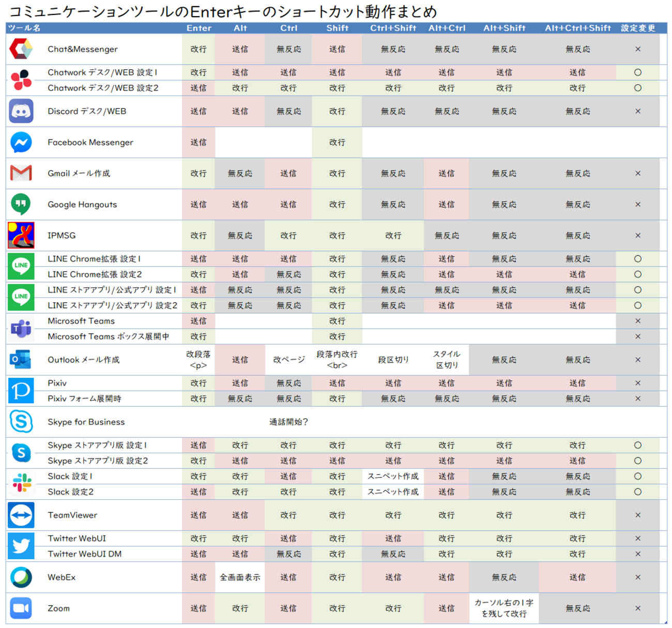Click スニペット作成 in the Slack 設定2 row
Viewport: 672px width, 628px height.
(393, 492)
